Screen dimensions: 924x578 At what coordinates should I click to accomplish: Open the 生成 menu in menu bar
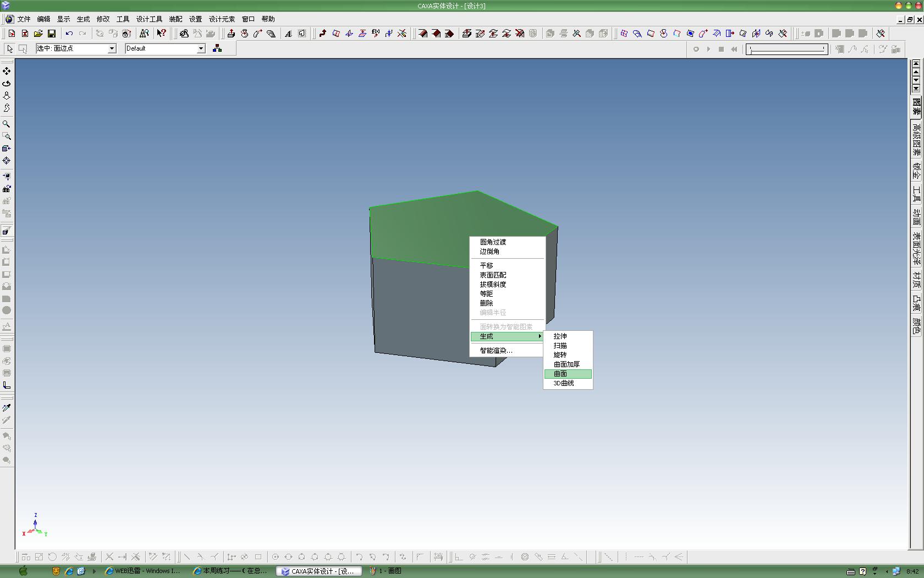[x=83, y=19]
